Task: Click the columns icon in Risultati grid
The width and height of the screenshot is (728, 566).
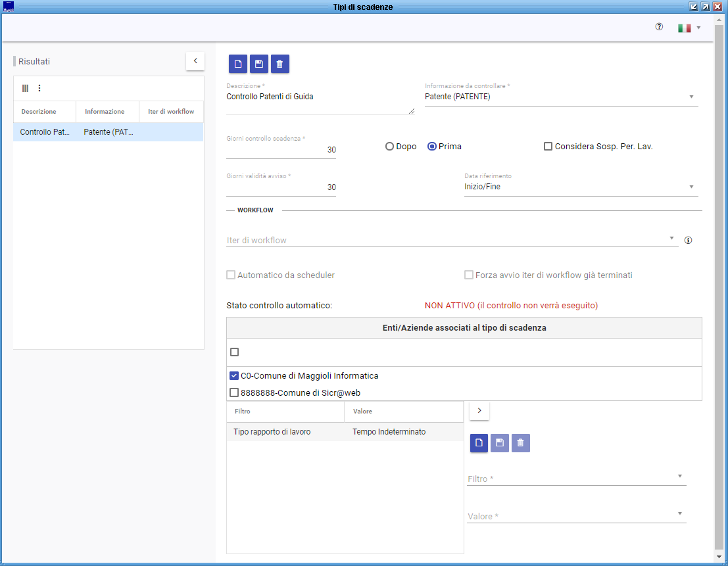Action: [26, 88]
